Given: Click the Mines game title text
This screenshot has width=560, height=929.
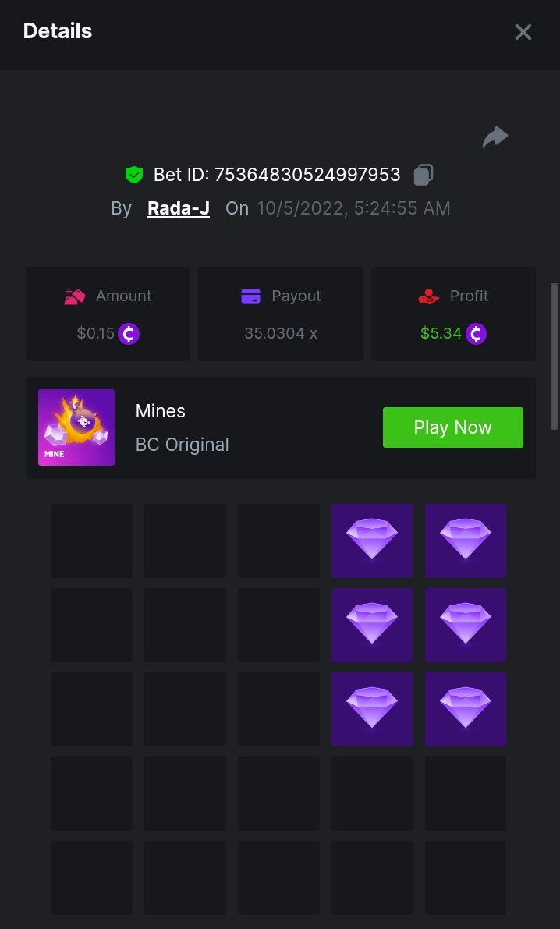Looking at the screenshot, I should click(161, 411).
